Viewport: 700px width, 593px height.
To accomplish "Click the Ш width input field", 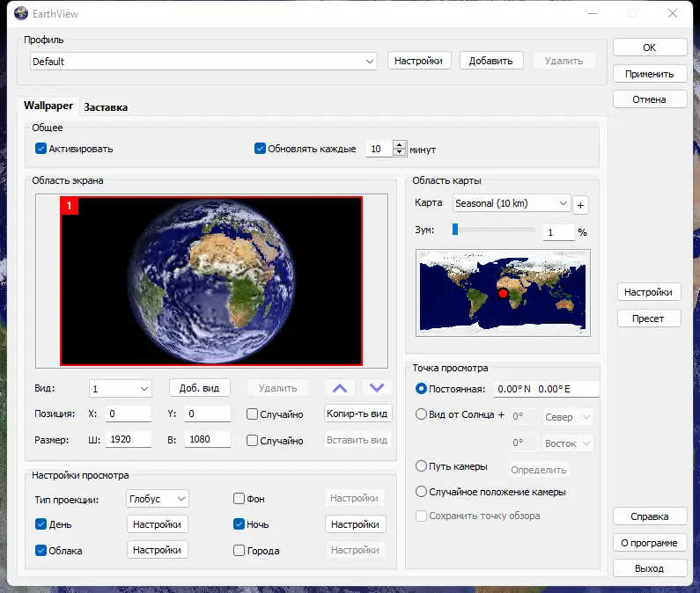I will [x=129, y=440].
